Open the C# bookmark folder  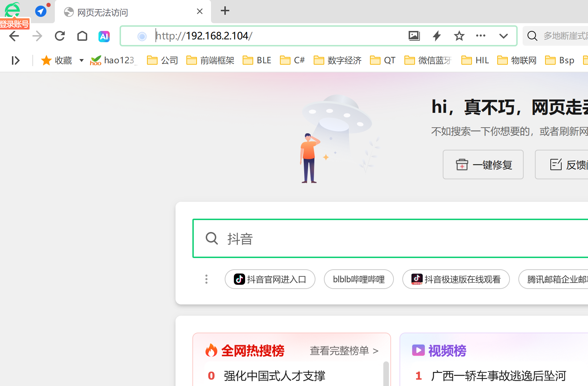292,60
